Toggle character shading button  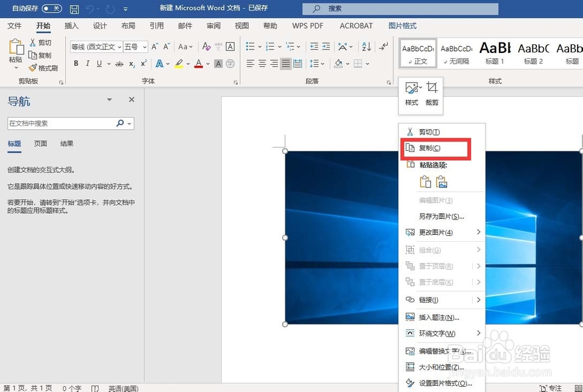tap(218, 64)
